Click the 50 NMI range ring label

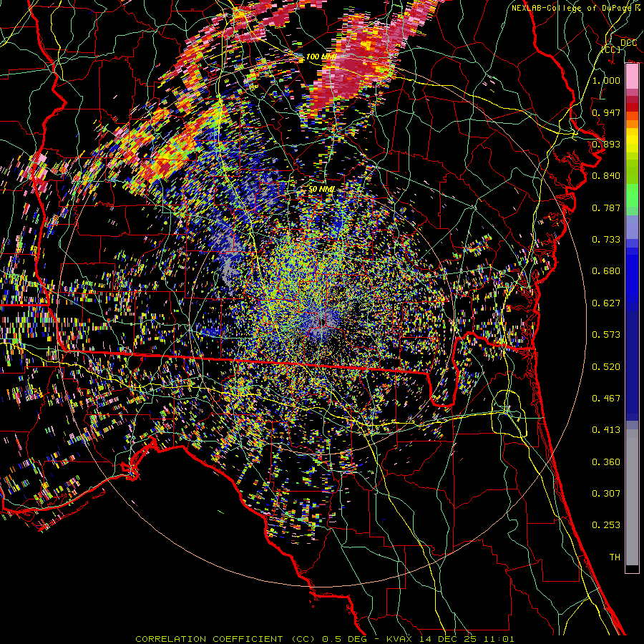pos(321,190)
